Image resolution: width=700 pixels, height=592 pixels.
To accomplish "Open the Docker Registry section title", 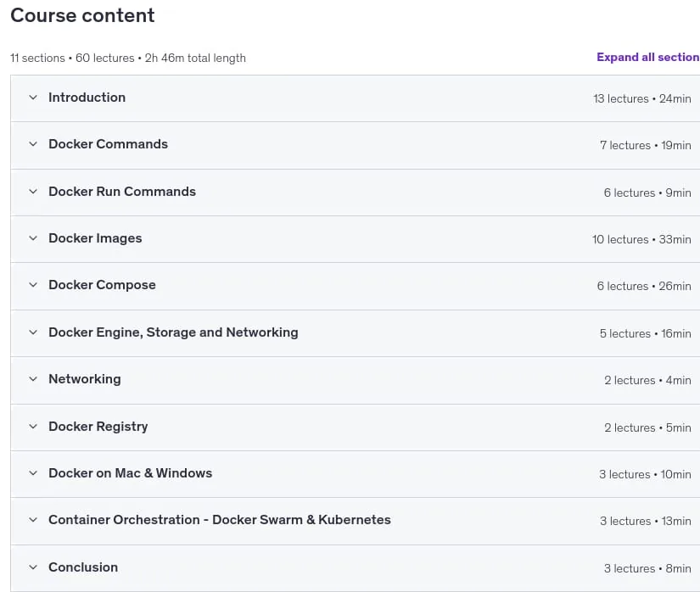I will click(98, 427).
